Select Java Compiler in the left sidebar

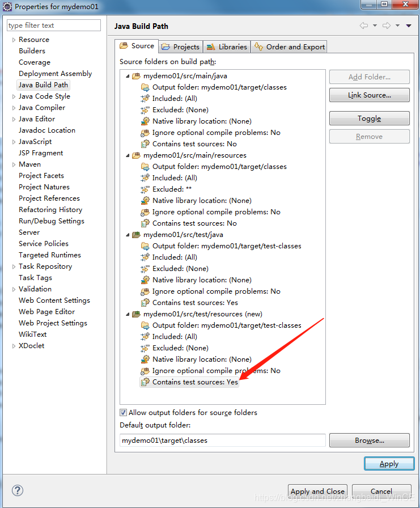41,107
